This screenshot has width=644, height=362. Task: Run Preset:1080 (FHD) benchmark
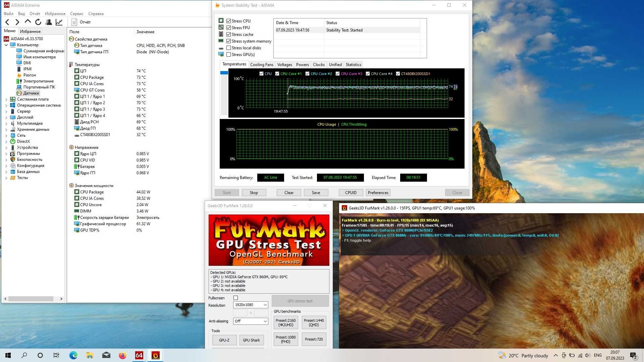pos(286,339)
